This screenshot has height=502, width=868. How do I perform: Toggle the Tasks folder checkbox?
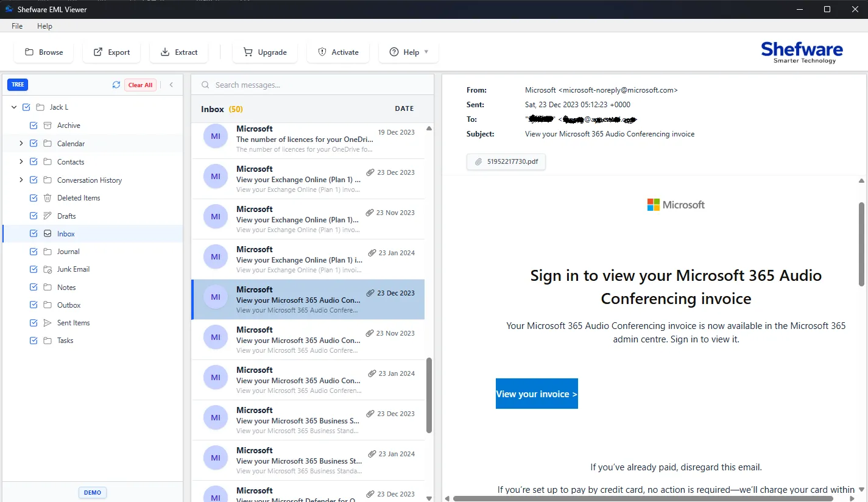click(x=34, y=341)
